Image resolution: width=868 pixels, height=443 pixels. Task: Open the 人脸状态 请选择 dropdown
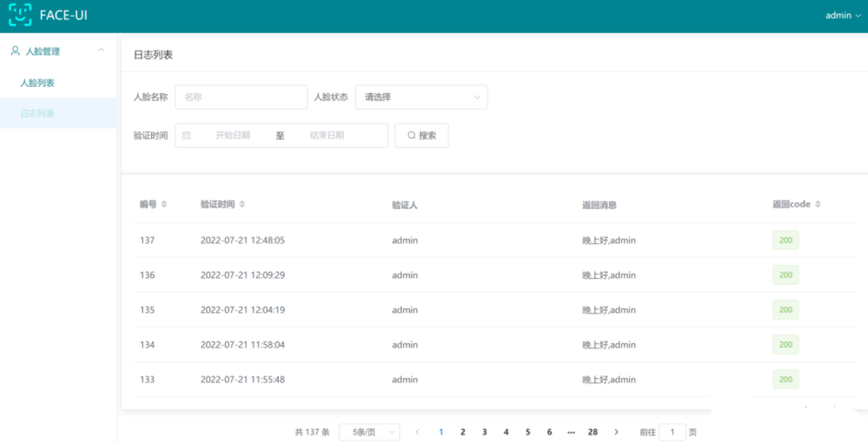point(421,97)
